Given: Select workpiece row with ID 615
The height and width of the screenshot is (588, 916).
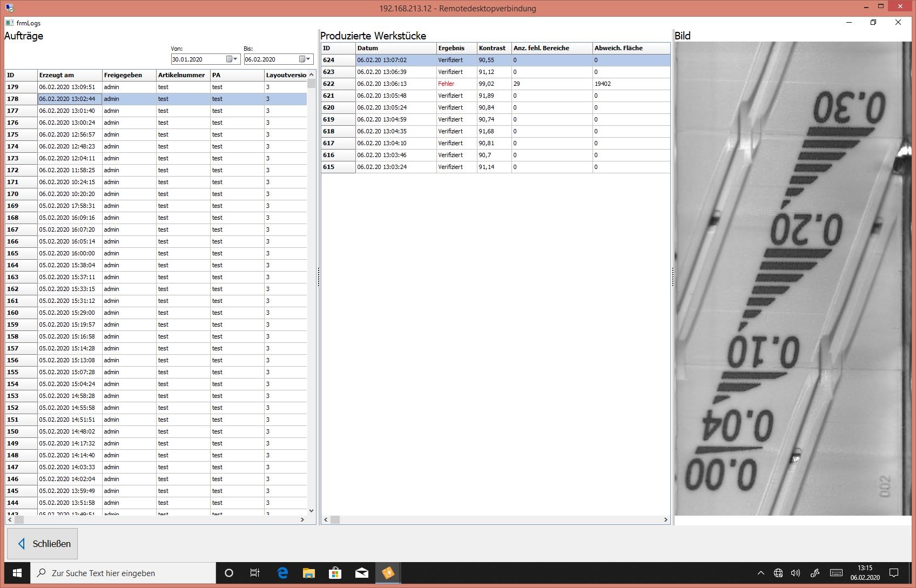Looking at the screenshot, I should pyautogui.click(x=496, y=167).
